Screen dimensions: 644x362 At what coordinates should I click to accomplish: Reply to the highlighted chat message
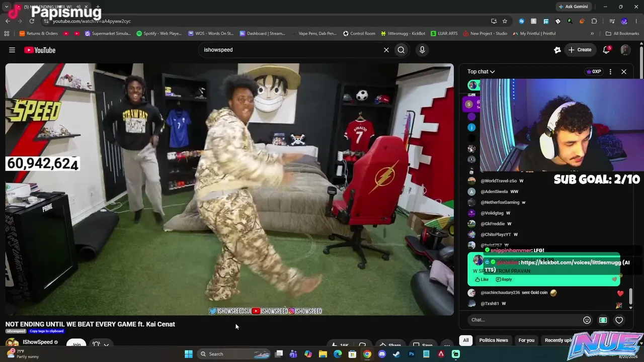point(504,280)
